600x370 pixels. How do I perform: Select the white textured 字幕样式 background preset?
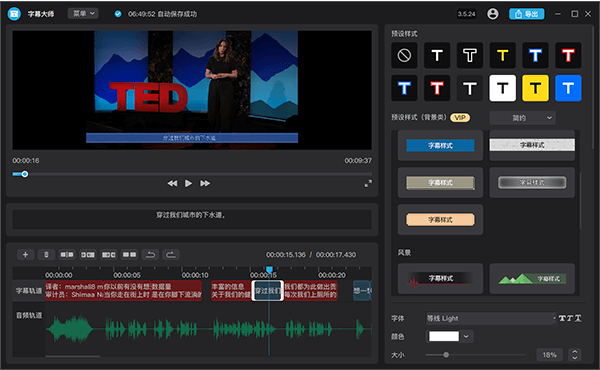tap(532, 145)
